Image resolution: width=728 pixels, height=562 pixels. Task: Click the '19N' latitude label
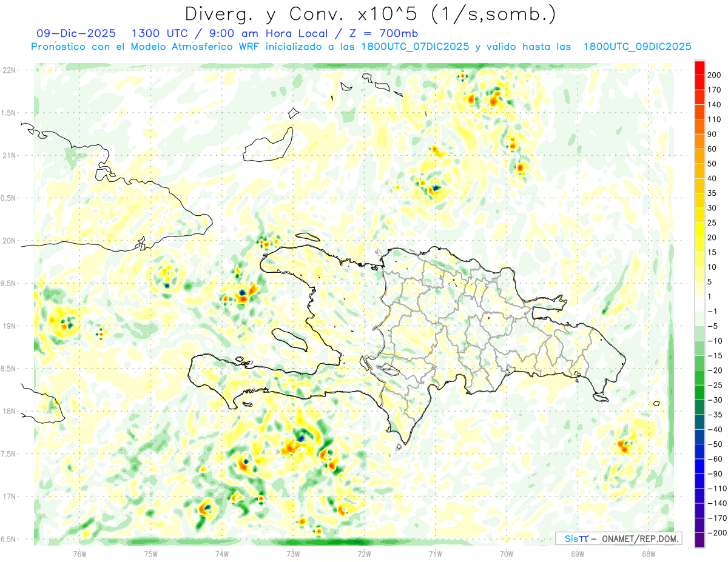[10, 326]
